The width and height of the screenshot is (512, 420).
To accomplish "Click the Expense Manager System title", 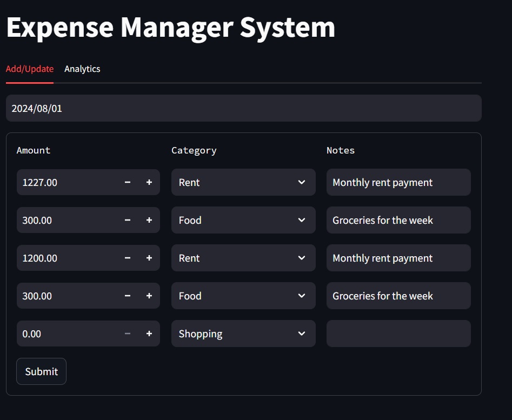I will pos(171,28).
